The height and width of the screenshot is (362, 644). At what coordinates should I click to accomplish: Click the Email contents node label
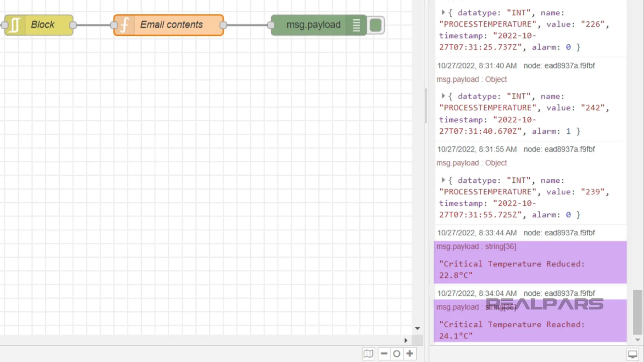171,24
